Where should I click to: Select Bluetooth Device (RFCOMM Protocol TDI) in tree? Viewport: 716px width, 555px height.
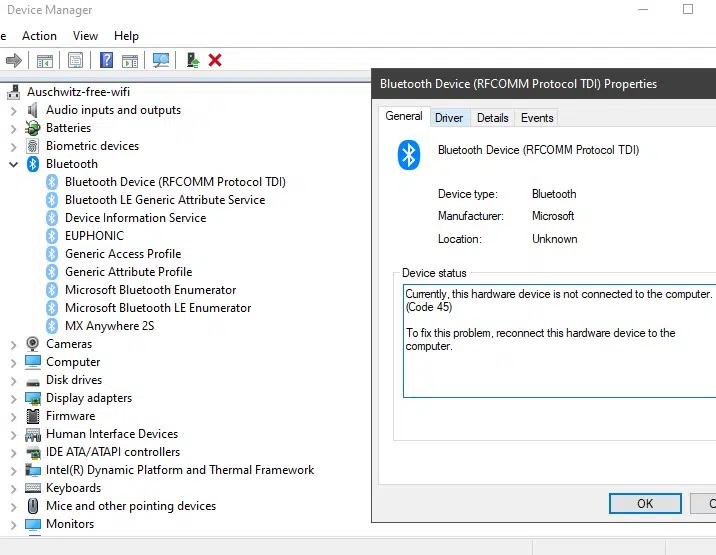coord(175,182)
